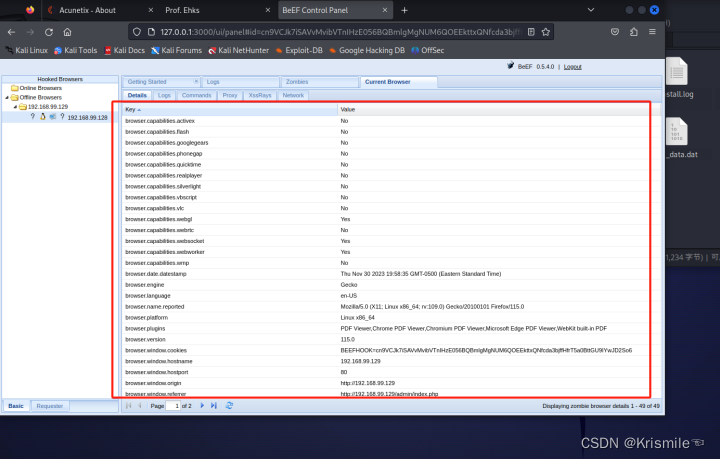Viewport: 720px width, 459px height.
Task: Switch to the Requester view tab
Action: 50,406
